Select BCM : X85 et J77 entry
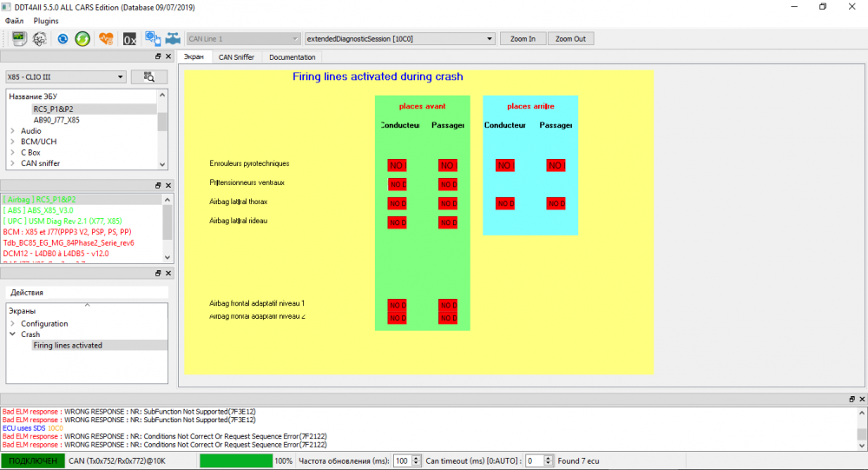The width and height of the screenshot is (868, 470). (x=67, y=232)
